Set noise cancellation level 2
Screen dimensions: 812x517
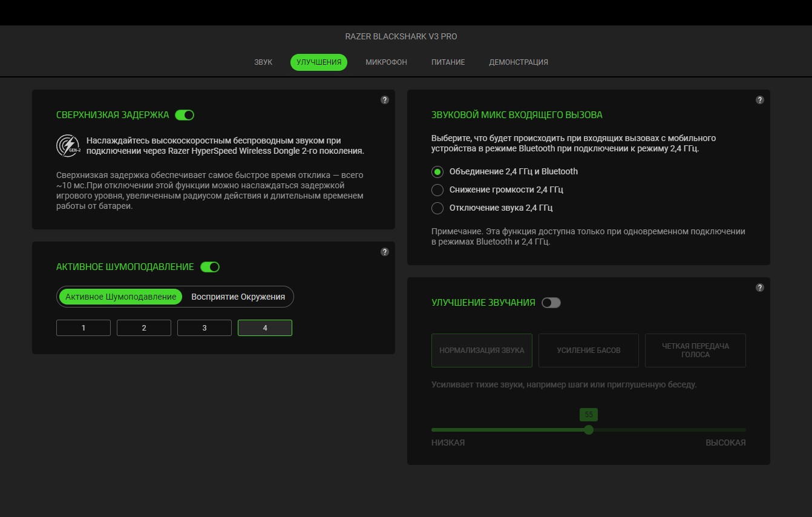pos(144,328)
